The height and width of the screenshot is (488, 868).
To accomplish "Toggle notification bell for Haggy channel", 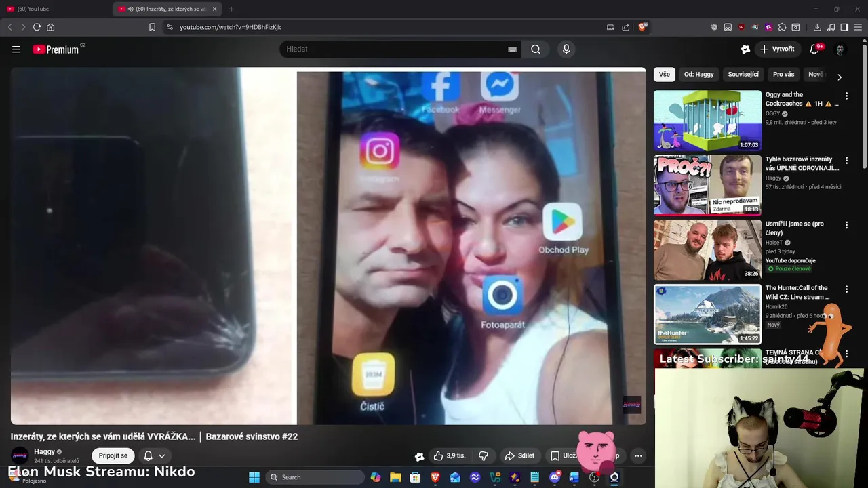I will [155, 455].
